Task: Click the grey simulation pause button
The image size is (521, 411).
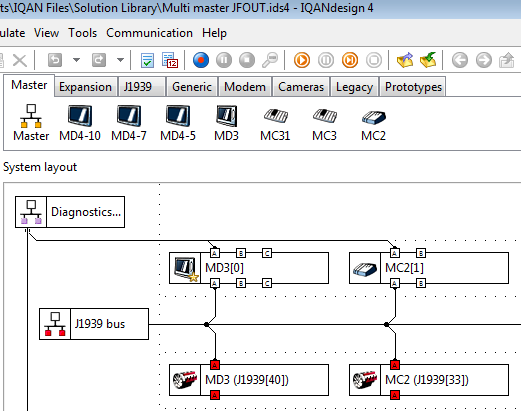Action: (326, 60)
